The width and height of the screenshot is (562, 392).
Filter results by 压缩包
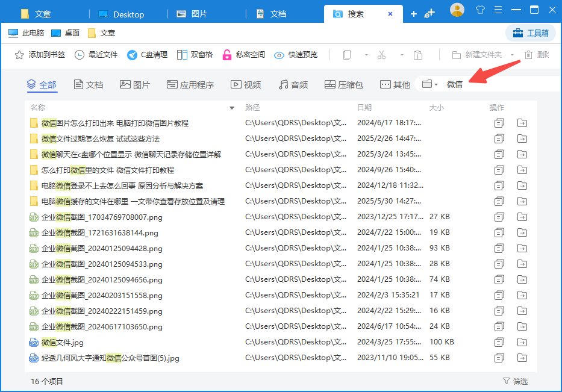click(x=344, y=84)
